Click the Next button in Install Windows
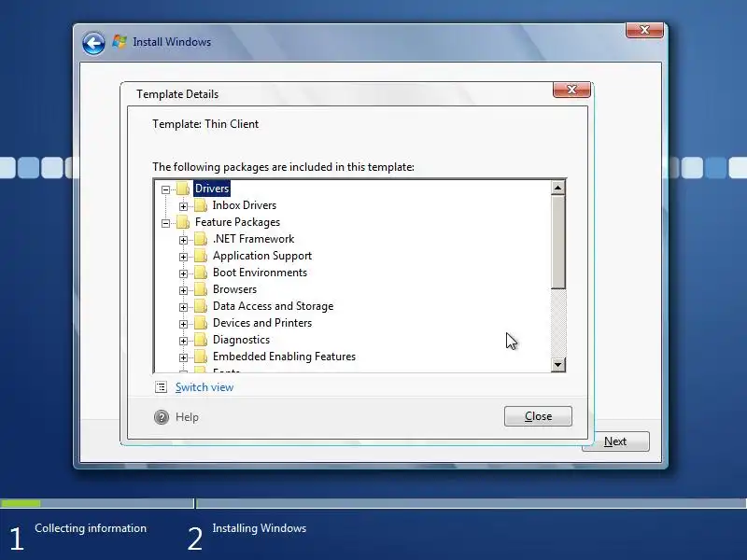Screen dimensions: 747x560 pyautogui.click(x=615, y=441)
